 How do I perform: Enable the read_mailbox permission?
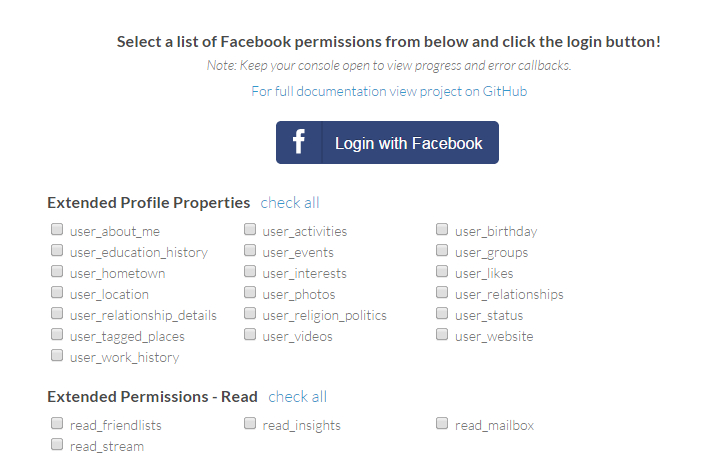(x=442, y=424)
